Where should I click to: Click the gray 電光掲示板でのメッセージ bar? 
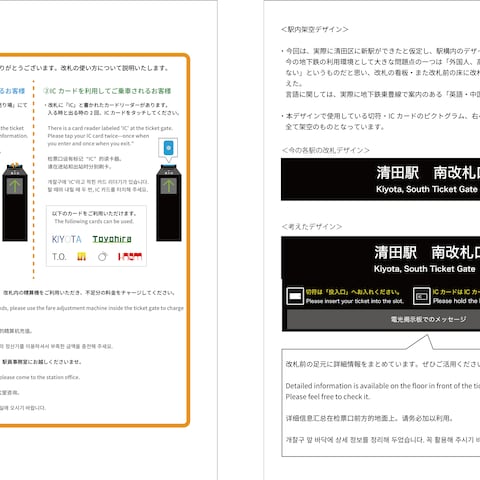click(x=383, y=319)
